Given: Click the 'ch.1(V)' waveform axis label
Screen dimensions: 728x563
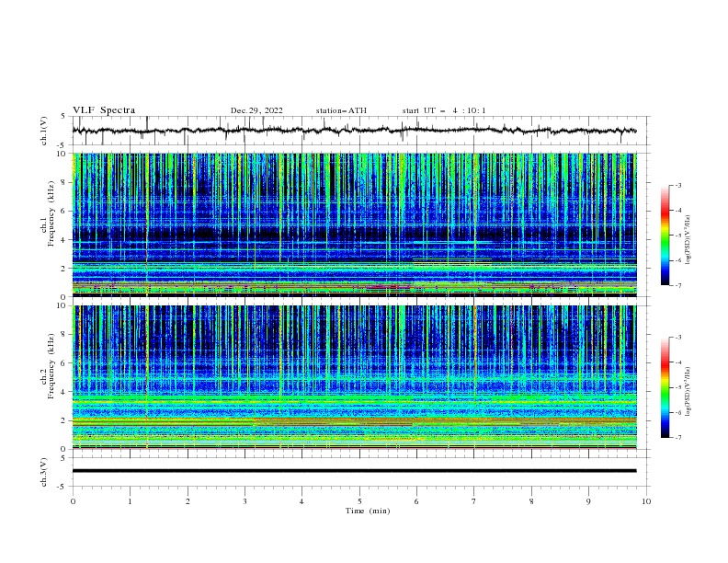Looking at the screenshot, I should pyautogui.click(x=43, y=131).
